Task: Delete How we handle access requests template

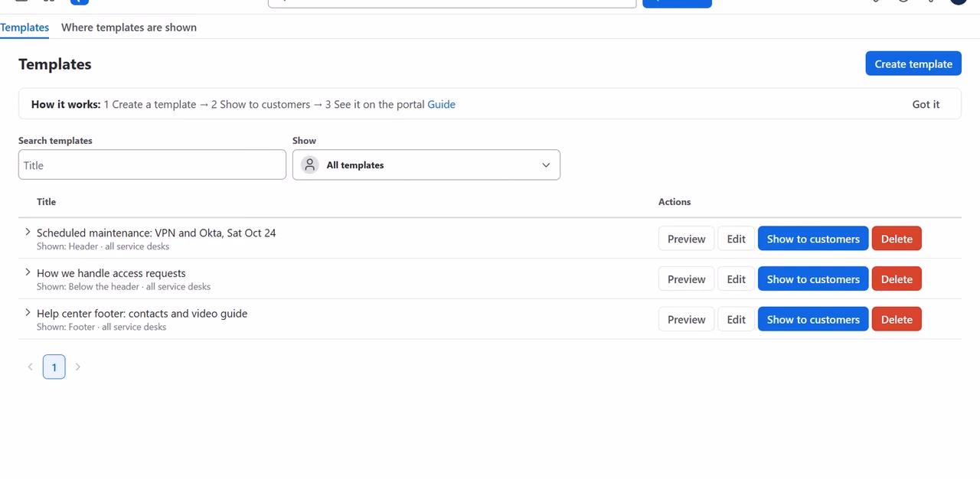Action: tap(897, 279)
